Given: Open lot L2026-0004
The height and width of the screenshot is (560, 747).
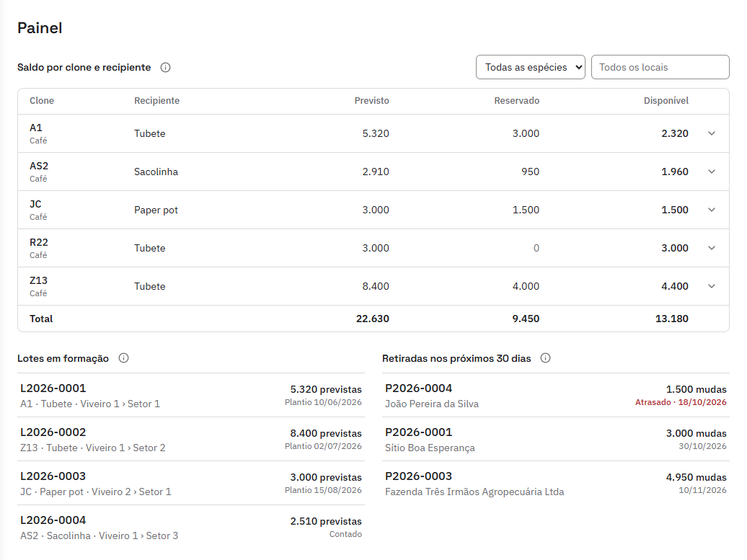Looking at the screenshot, I should click(191, 527).
